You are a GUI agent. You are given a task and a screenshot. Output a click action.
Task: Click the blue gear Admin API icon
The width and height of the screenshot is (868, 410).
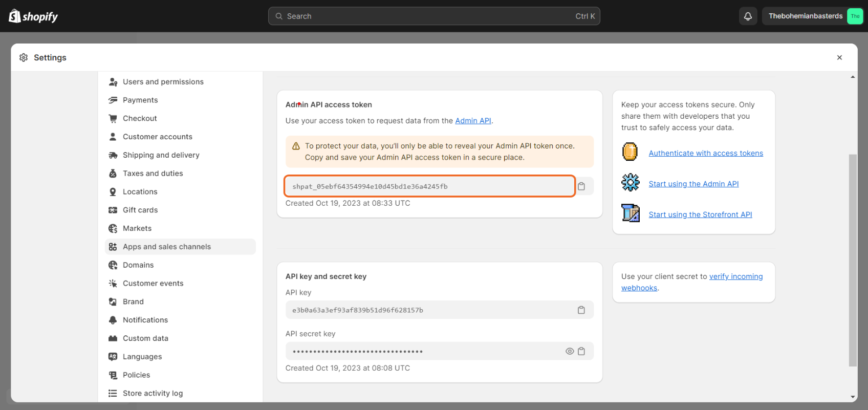630,182
